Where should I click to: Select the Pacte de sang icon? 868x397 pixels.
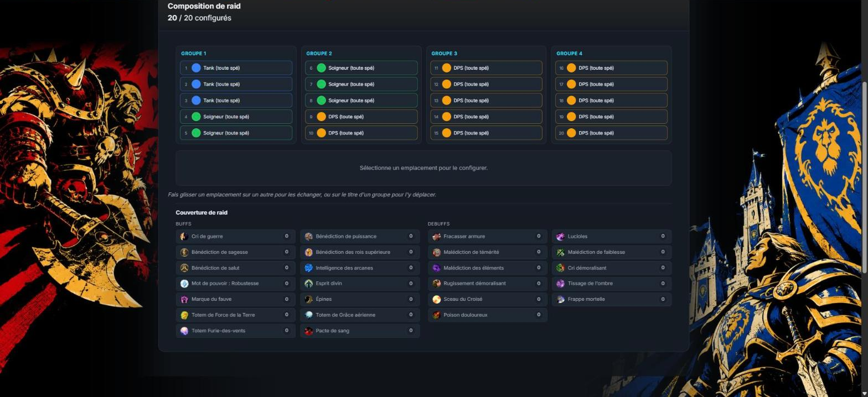(x=309, y=331)
